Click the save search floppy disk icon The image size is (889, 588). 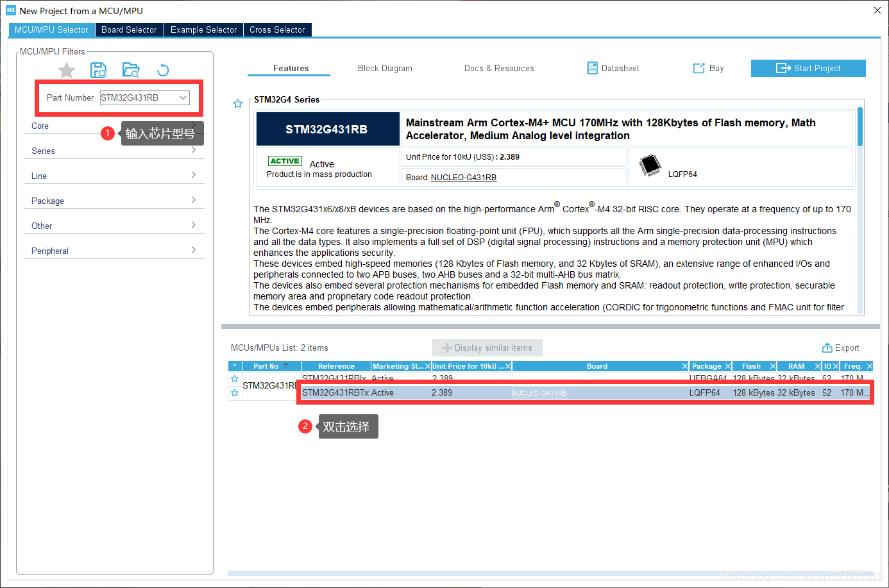click(98, 70)
